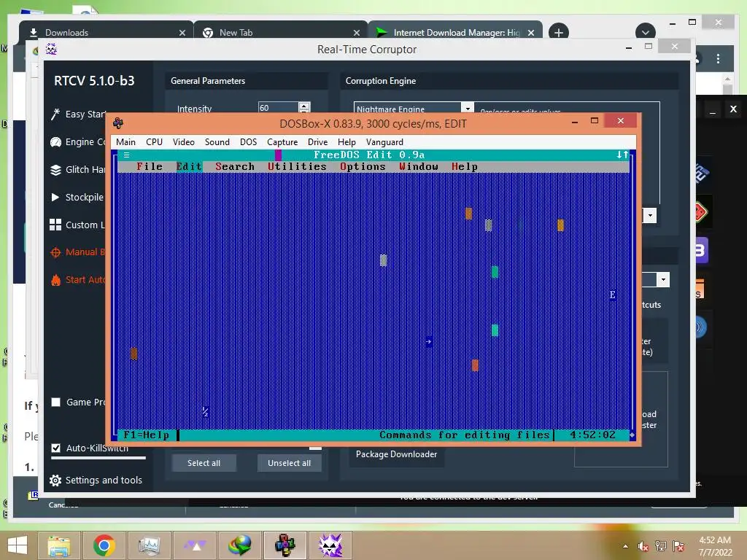Open Windows Start button
This screenshot has width=747, height=560.
pyautogui.click(x=18, y=545)
